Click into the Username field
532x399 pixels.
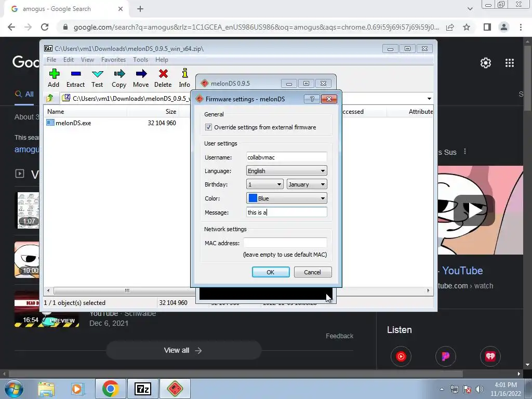287,157
